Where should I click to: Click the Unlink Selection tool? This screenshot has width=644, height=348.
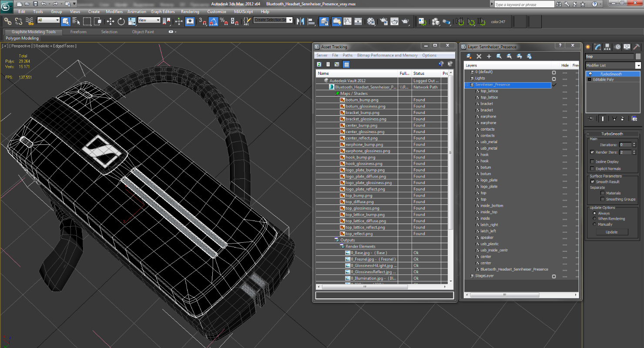click(19, 21)
